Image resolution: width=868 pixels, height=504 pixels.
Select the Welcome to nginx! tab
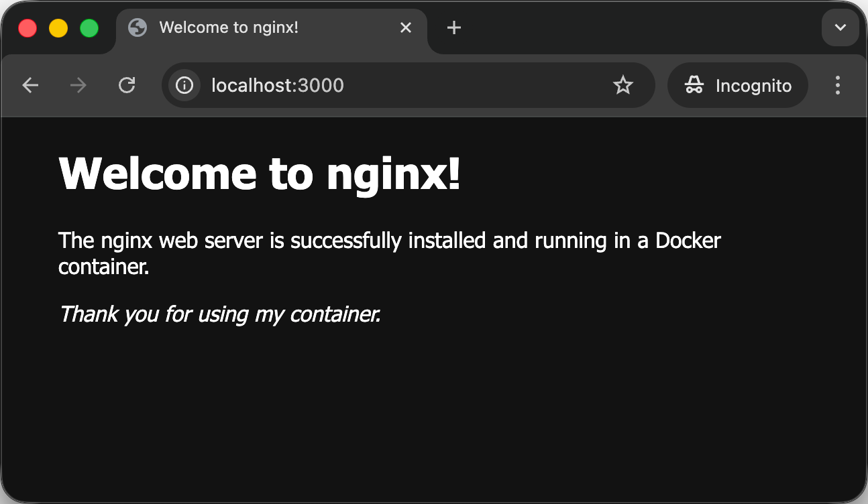pos(272,31)
